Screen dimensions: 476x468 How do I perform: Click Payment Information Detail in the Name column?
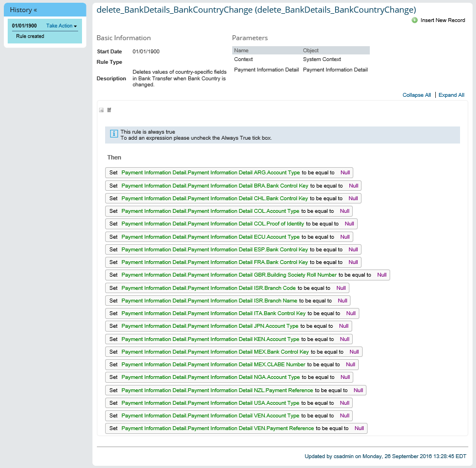point(266,70)
